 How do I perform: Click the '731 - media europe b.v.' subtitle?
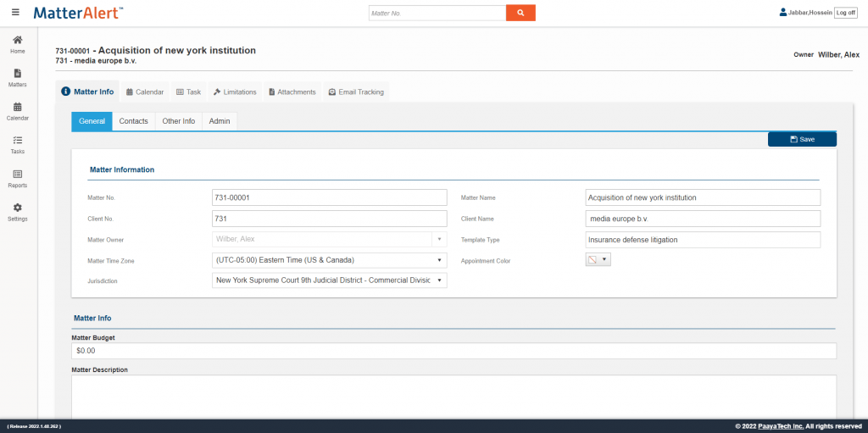point(96,61)
